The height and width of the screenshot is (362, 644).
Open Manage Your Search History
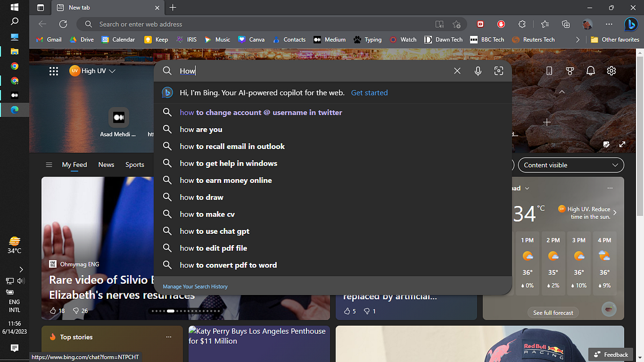click(195, 286)
